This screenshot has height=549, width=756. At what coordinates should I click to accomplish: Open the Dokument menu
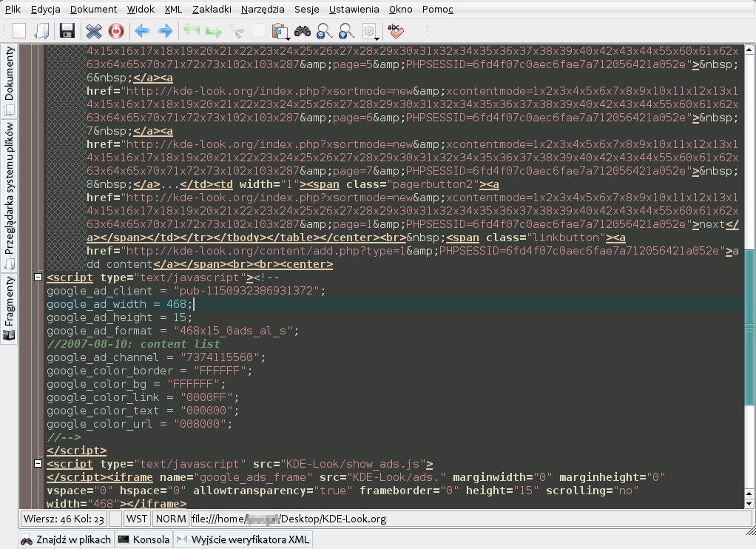pyautogui.click(x=93, y=9)
